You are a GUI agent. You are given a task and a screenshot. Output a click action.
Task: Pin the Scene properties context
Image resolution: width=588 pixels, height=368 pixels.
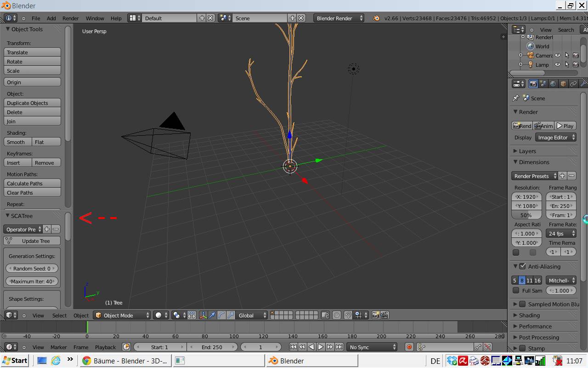[x=516, y=98]
